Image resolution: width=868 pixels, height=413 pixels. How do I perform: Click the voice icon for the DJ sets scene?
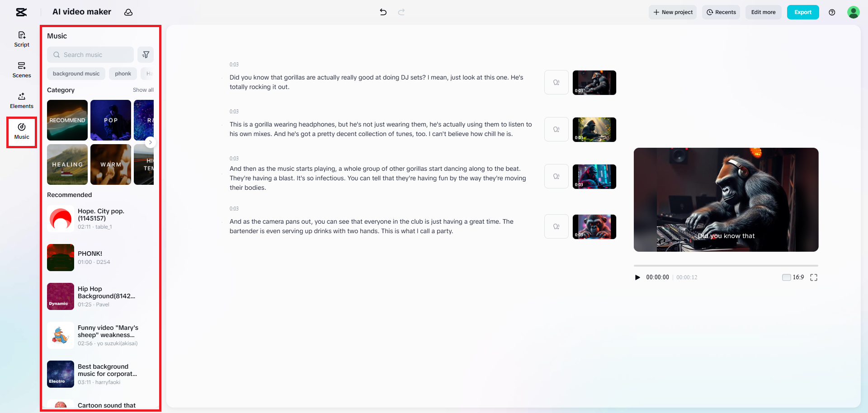click(x=557, y=82)
